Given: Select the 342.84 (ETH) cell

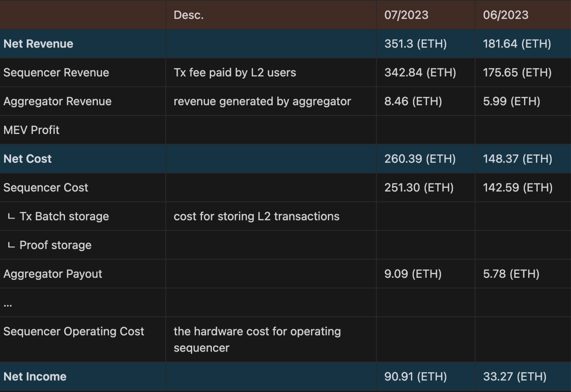Looking at the screenshot, I should click(420, 73).
